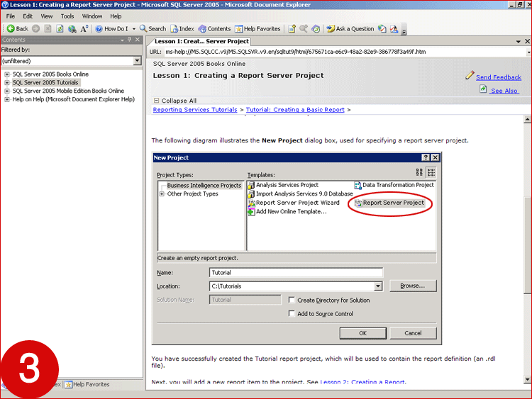Image resolution: width=532 pixels, height=399 pixels.
Task: Select the Data Transformation Project template
Action: point(394,185)
